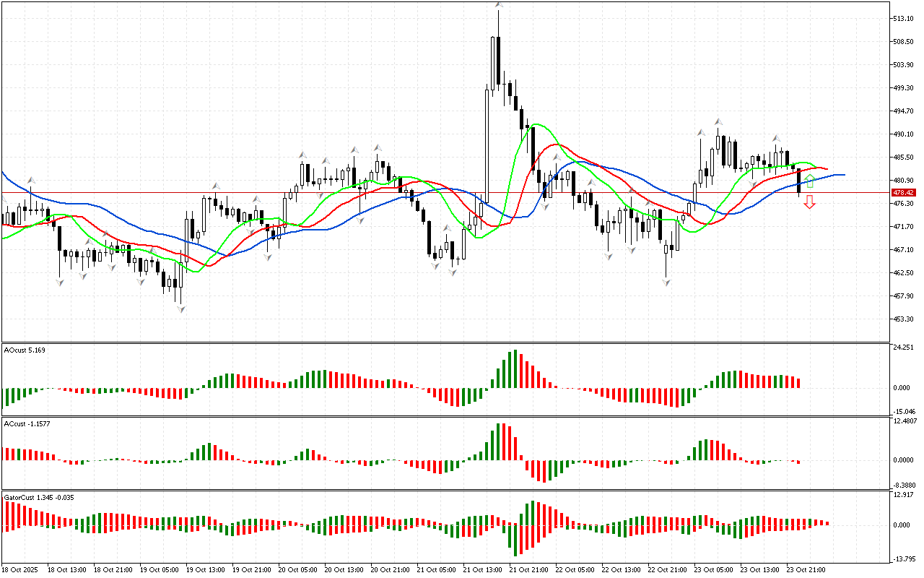The height and width of the screenshot is (578, 924).
Task: Click the 513.10 price scale value
Action: point(904,19)
